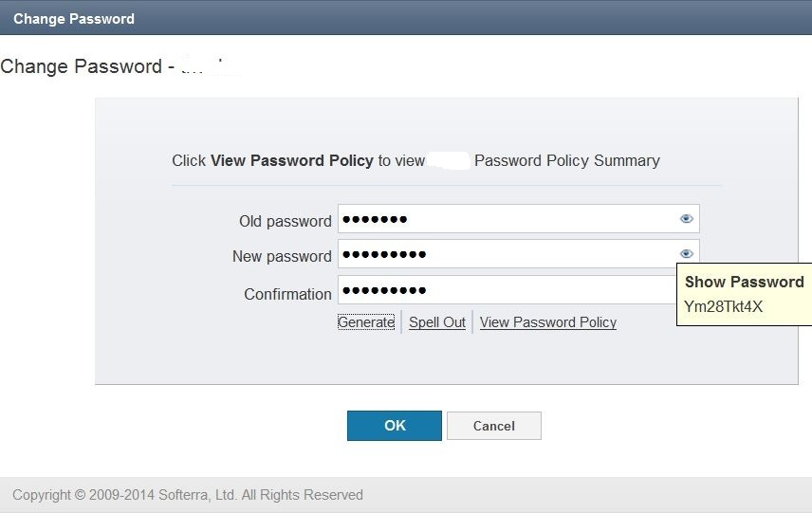Click the Change Password title bar
This screenshot has height=513, width=812.
click(406, 18)
